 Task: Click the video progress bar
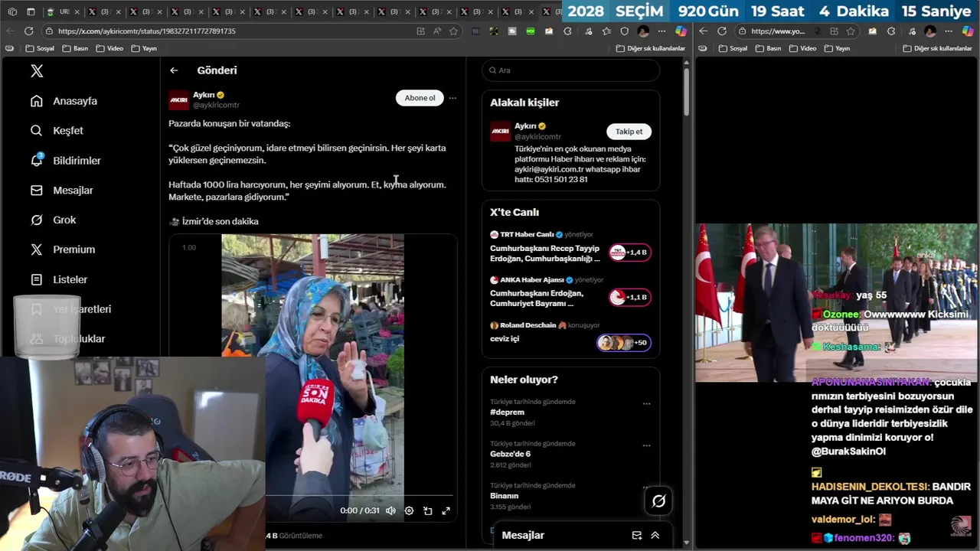click(x=360, y=497)
